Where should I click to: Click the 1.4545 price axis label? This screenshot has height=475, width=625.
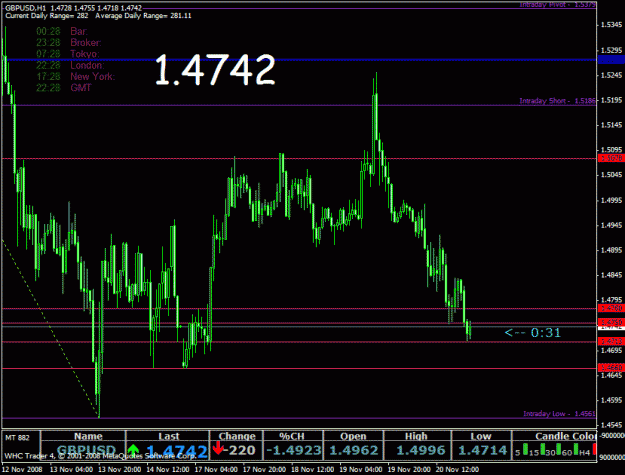pyautogui.click(x=611, y=425)
